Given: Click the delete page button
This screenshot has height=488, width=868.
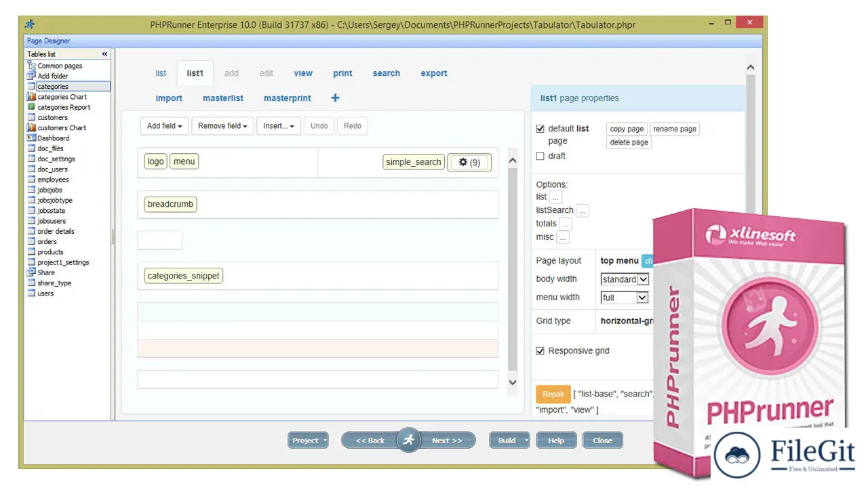Looking at the screenshot, I should (x=629, y=142).
